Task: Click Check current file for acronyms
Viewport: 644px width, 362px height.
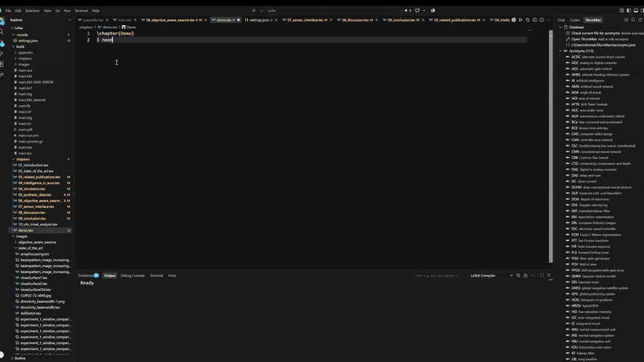Action: [596, 34]
